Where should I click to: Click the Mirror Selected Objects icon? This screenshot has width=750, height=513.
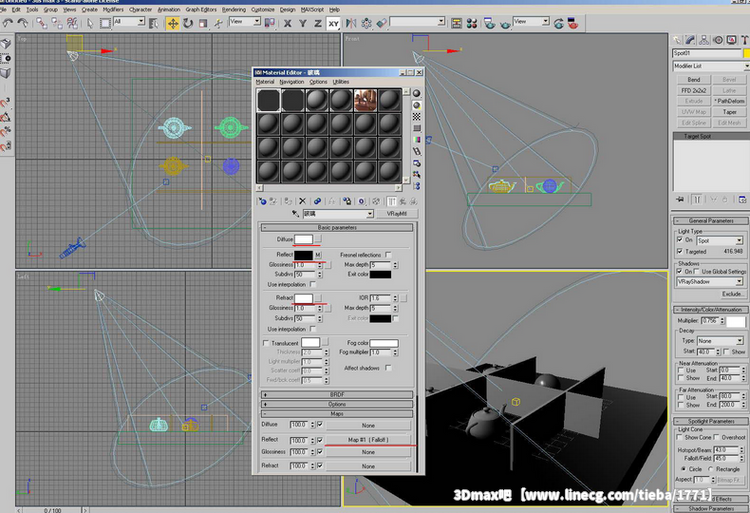point(351,23)
